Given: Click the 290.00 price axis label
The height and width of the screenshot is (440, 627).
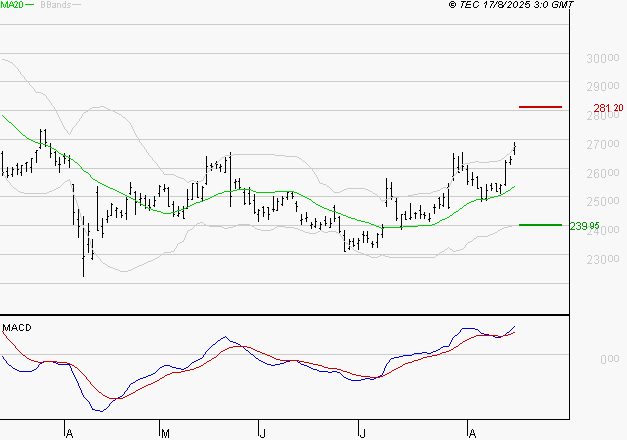Looking at the screenshot, I should [603, 86].
